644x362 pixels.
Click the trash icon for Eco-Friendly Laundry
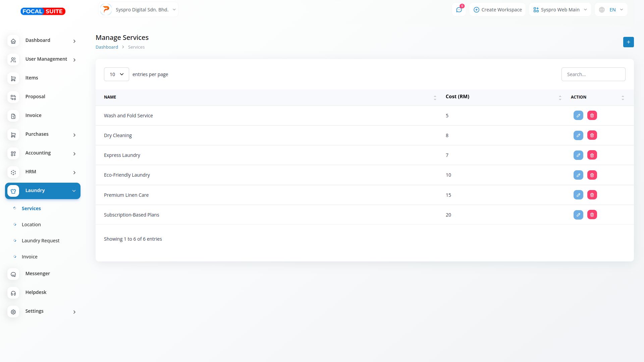click(x=592, y=175)
